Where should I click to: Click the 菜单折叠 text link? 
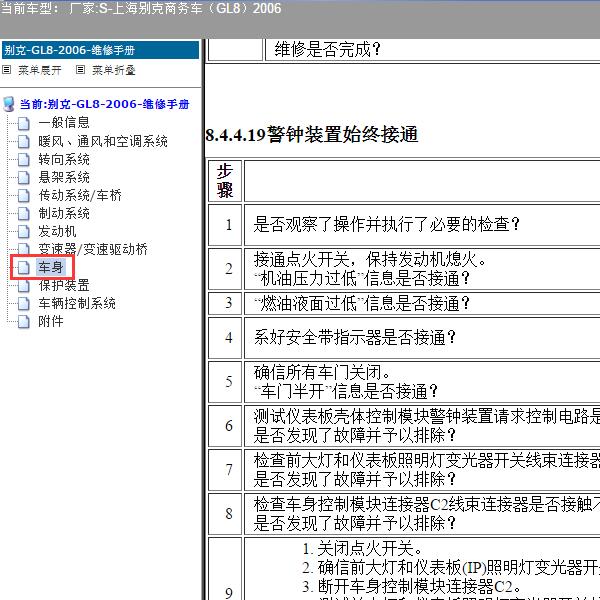click(x=114, y=70)
